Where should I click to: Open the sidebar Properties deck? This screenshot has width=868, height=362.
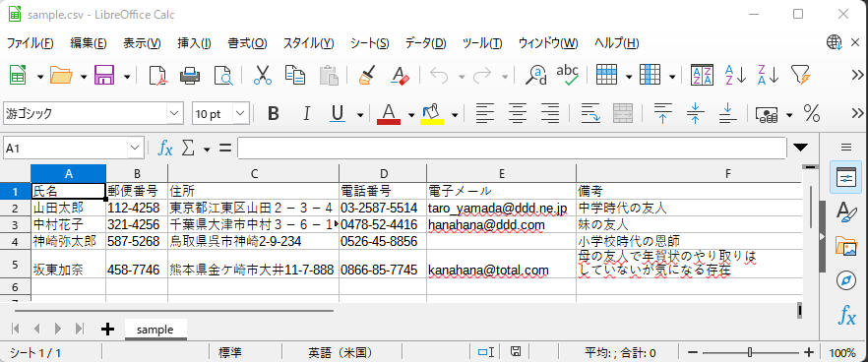click(846, 178)
